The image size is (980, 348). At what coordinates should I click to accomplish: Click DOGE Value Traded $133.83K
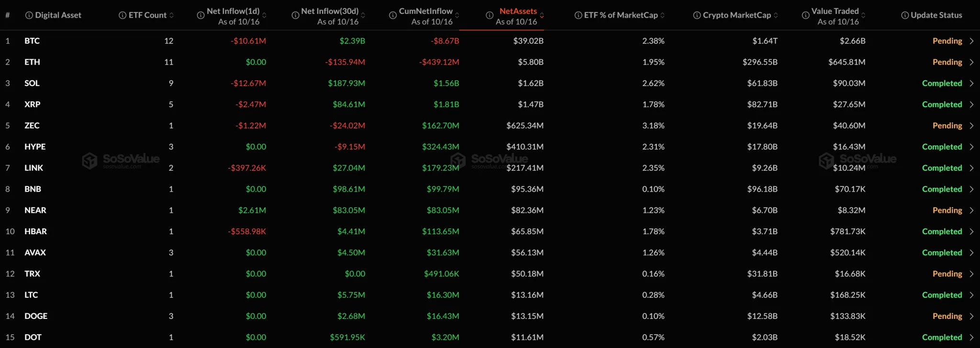847,316
